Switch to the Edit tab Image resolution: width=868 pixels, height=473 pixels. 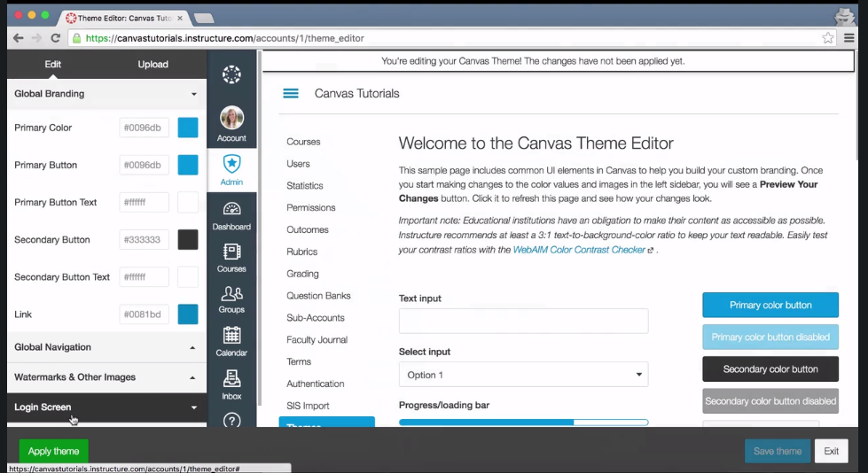pos(52,64)
